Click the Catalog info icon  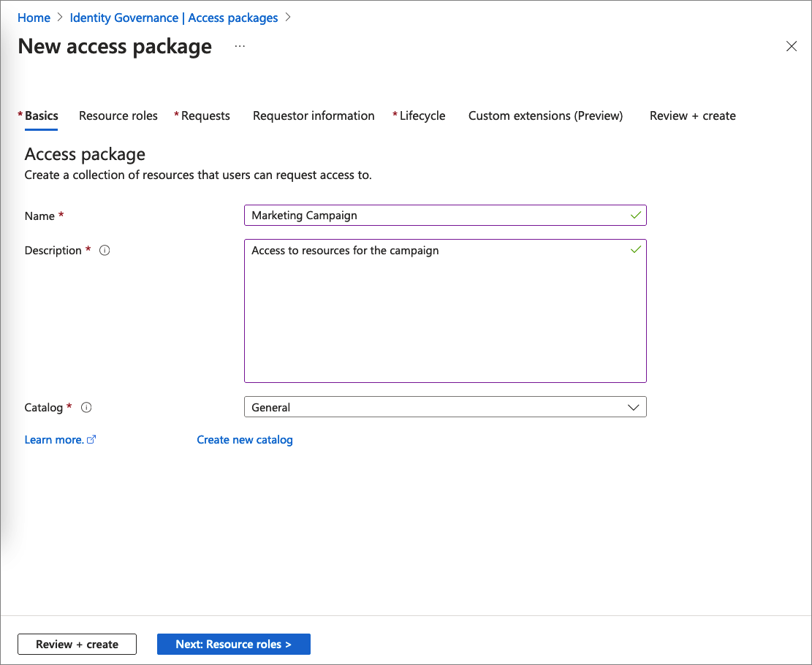point(86,407)
